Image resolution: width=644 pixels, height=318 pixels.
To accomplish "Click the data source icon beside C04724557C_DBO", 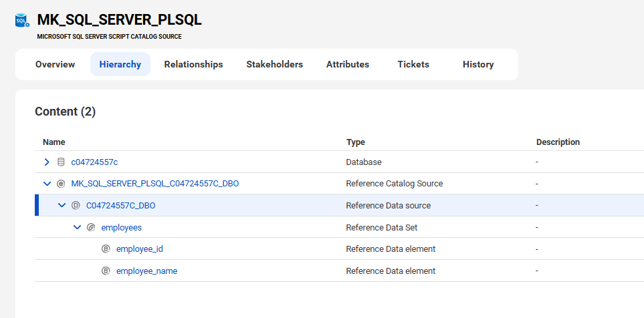I will coord(76,206).
